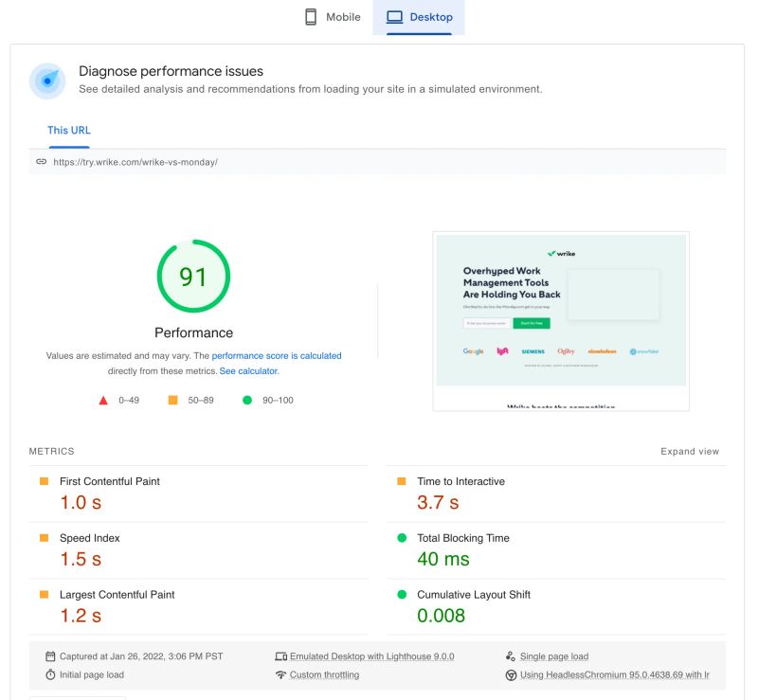The width and height of the screenshot is (758, 700).
Task: Click the orange square 50–89 legend icon
Action: click(x=172, y=400)
